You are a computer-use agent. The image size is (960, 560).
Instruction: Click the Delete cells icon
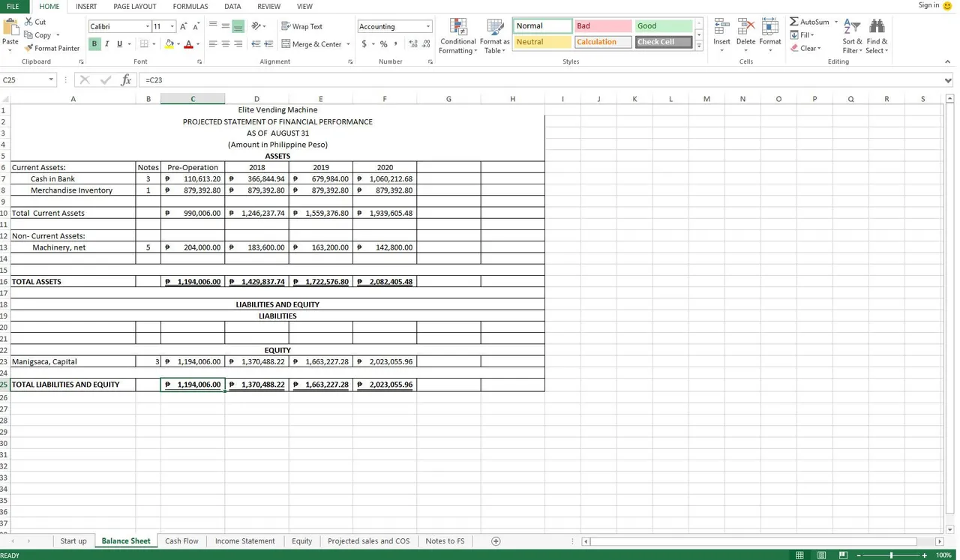(x=745, y=28)
